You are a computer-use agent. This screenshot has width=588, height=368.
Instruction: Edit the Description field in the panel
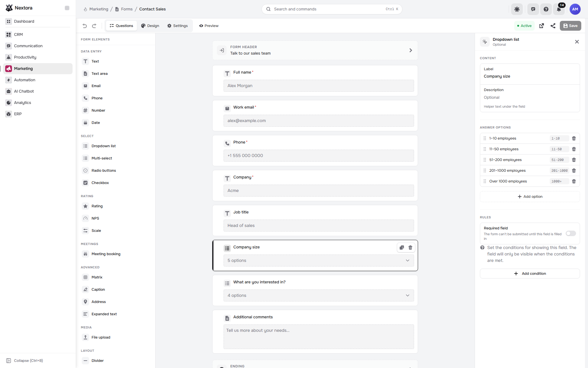[x=530, y=98]
